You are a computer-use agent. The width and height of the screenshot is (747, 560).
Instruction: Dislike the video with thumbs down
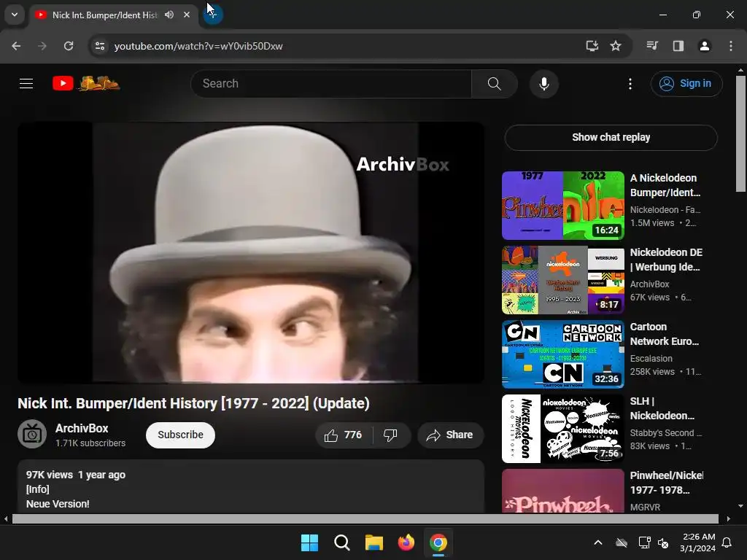point(391,435)
